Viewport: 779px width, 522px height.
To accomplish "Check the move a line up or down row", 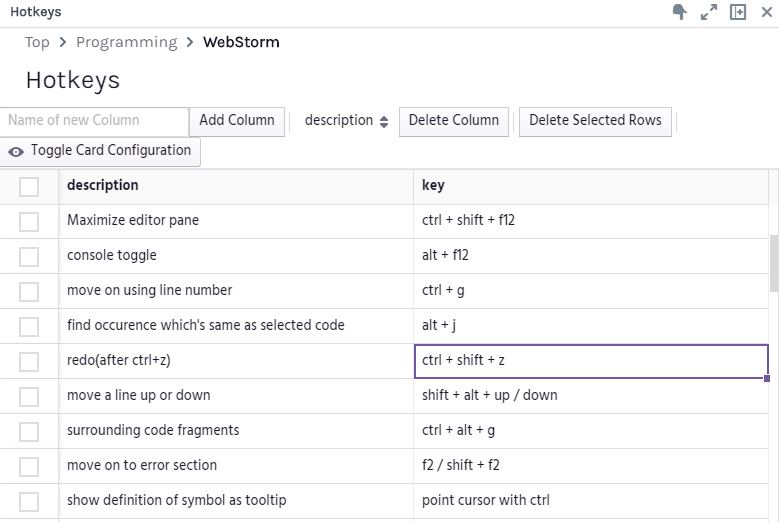I will (29, 397).
